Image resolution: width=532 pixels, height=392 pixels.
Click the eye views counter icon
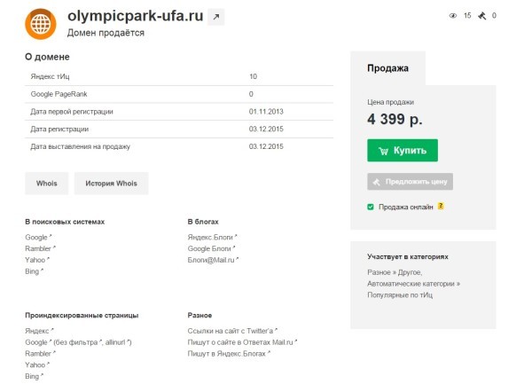click(453, 15)
